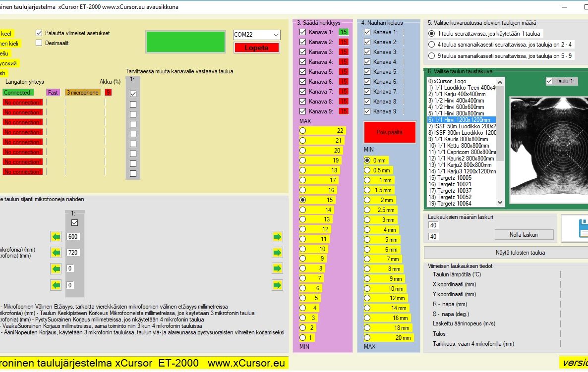Click the right arrow in the upper 0 row
The image size is (588, 372).
tap(277, 268)
